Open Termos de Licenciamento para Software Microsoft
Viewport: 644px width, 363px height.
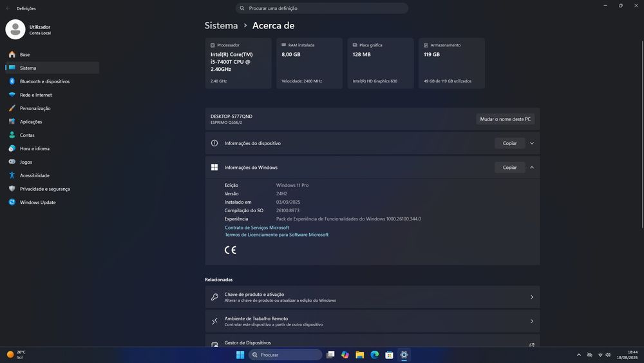tap(276, 235)
